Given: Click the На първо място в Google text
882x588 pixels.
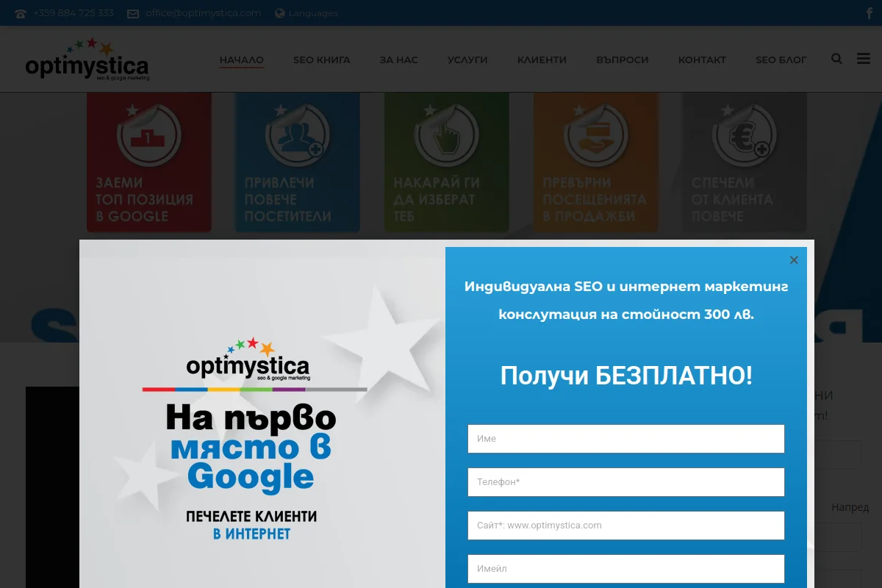Looking at the screenshot, I should (x=251, y=447).
